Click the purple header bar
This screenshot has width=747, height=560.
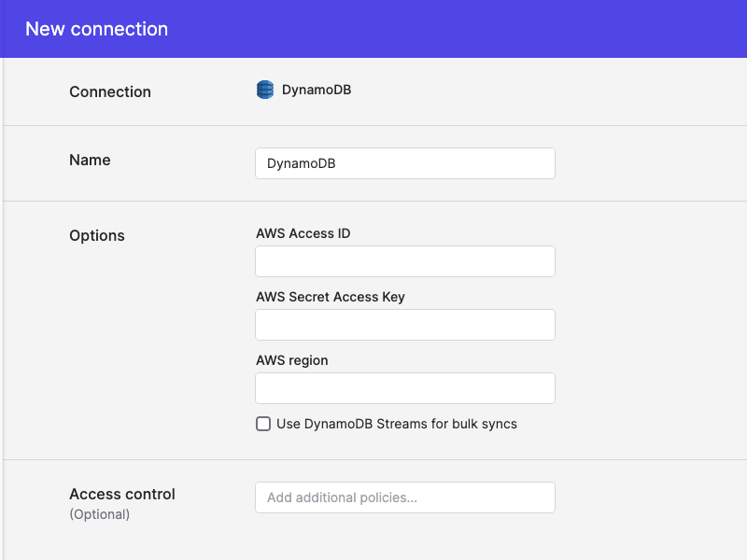373,29
